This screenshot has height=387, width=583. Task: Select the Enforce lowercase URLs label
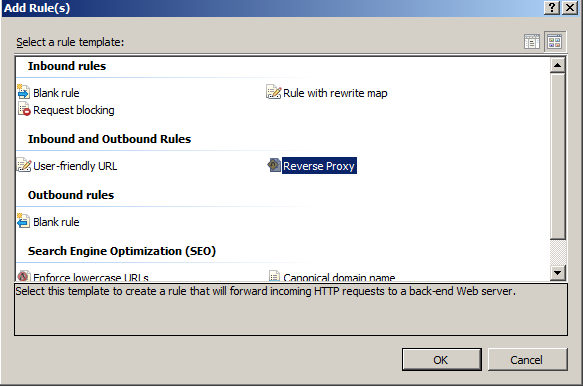point(91,277)
